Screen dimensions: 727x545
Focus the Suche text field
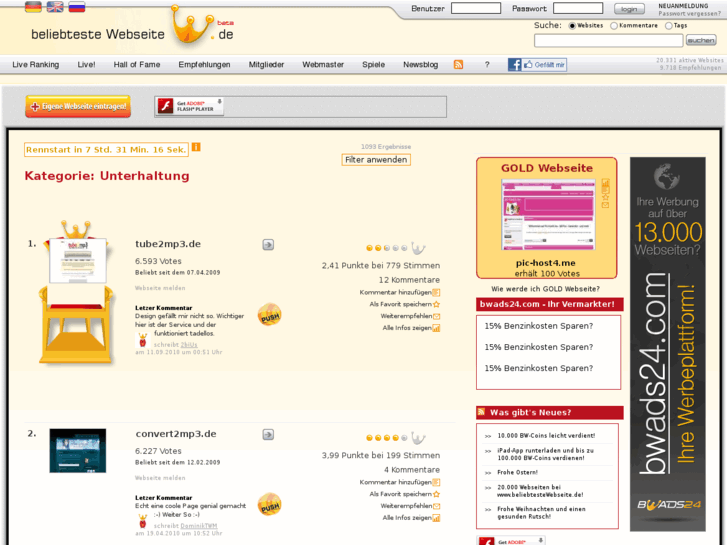pos(608,41)
